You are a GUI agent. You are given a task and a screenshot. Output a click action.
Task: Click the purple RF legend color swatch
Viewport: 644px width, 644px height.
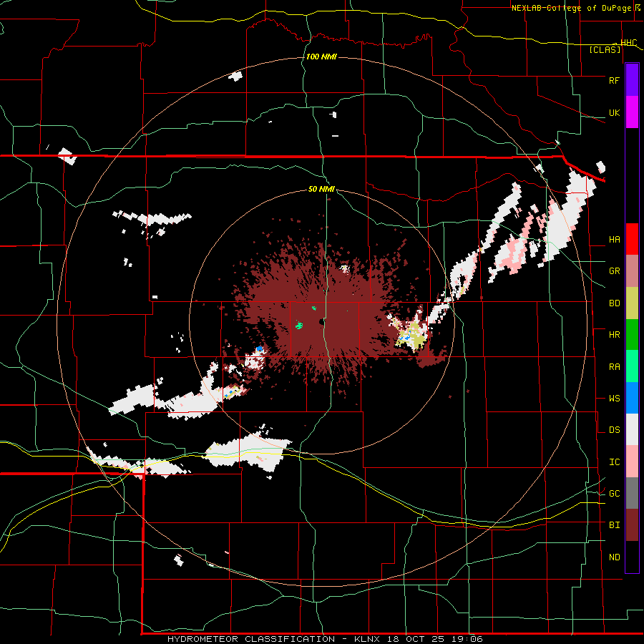(x=632, y=80)
